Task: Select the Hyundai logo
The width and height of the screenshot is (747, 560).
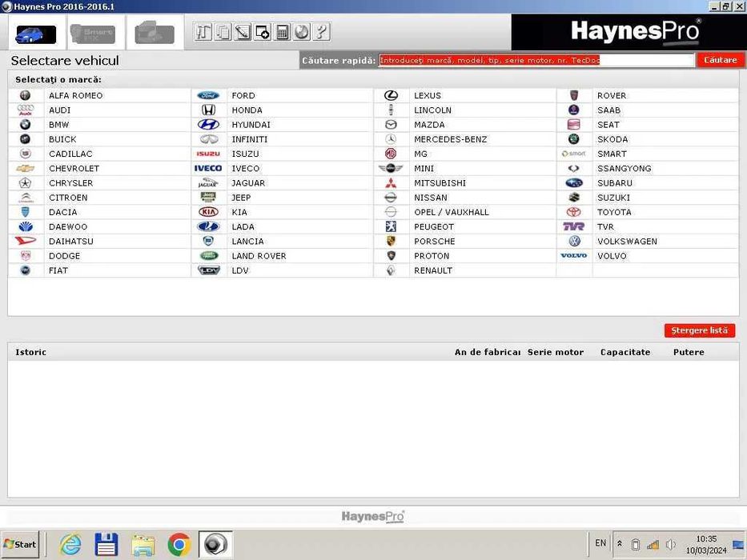Action: [208, 125]
